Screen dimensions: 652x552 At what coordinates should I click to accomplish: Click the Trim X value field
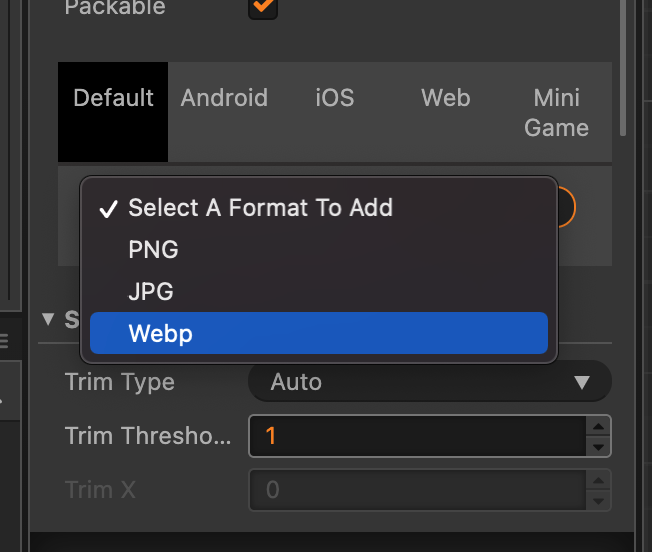tap(415, 490)
